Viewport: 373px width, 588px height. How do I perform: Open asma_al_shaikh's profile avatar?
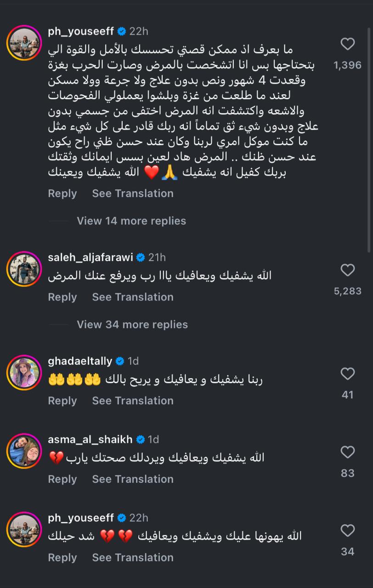24,451
